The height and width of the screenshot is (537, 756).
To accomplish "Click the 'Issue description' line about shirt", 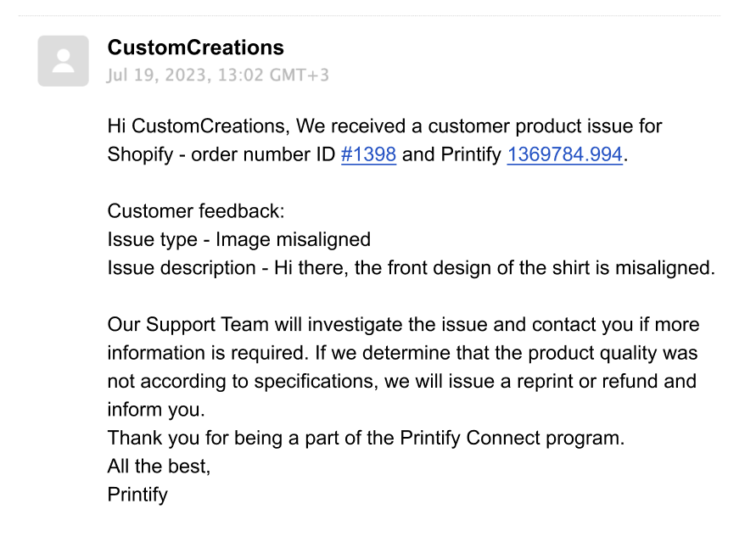I will tap(412, 268).
